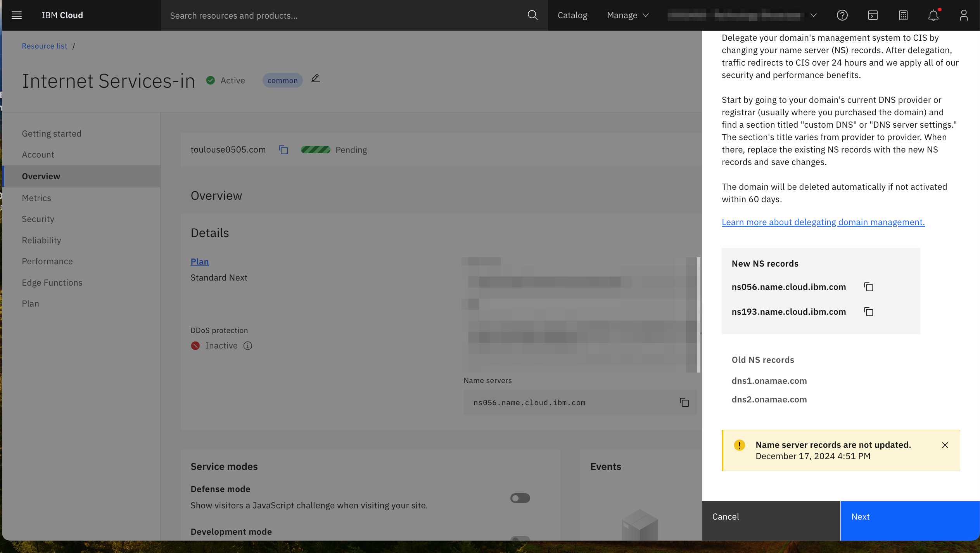Click the edit tags pencil icon
Viewport: 980px width, 553px height.
click(x=315, y=79)
